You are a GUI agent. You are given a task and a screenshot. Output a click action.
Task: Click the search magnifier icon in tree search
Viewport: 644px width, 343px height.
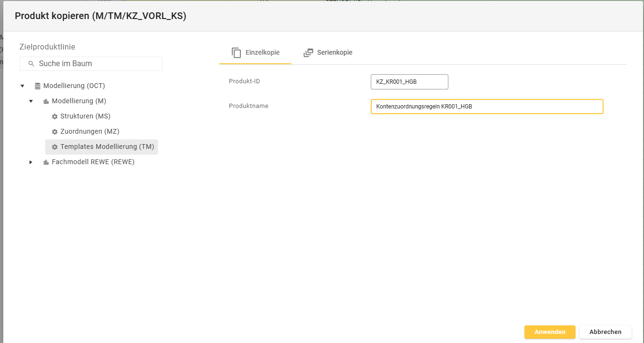31,64
